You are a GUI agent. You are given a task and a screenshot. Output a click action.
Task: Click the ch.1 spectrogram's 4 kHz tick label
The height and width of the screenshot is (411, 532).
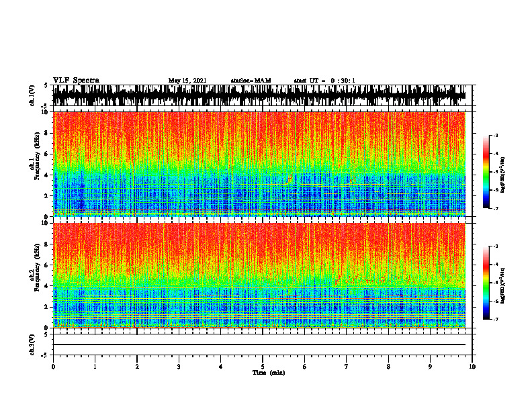pyautogui.click(x=46, y=175)
